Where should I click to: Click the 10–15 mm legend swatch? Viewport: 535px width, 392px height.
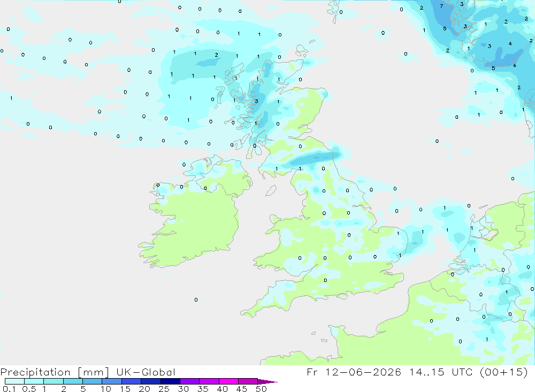pyautogui.click(x=112, y=381)
